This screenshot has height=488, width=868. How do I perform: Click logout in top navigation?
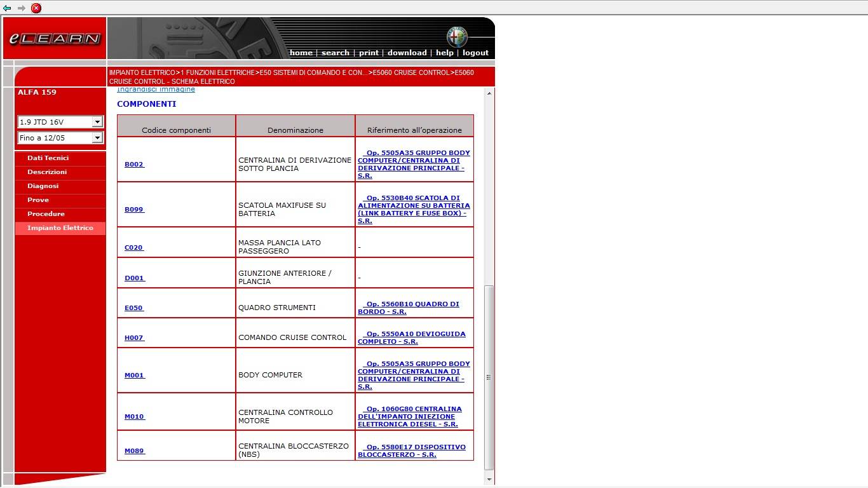pos(475,53)
